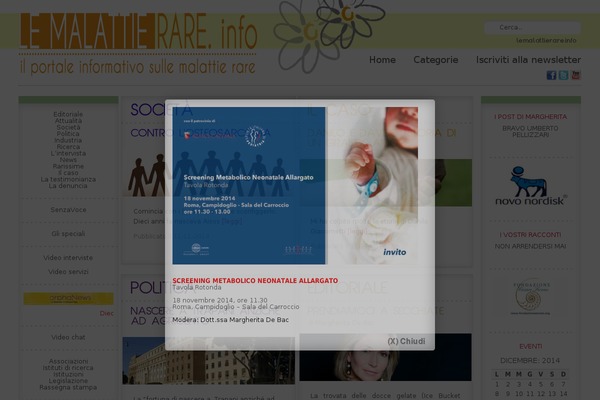Click the Novo Nordisk bull logo

point(531,186)
